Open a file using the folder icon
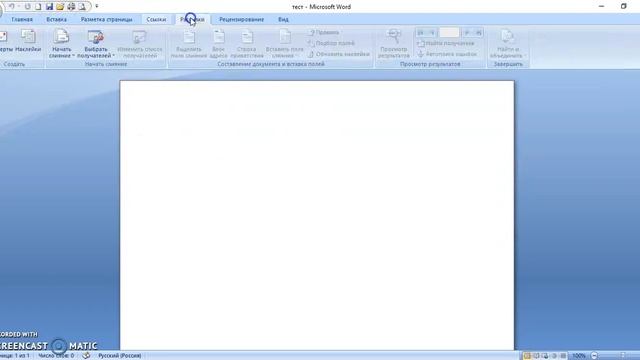 pyautogui.click(x=60, y=7)
